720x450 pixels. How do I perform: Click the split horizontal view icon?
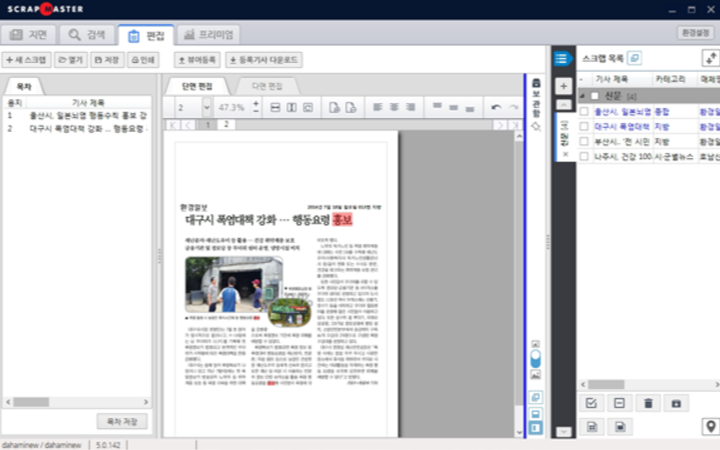point(535,414)
